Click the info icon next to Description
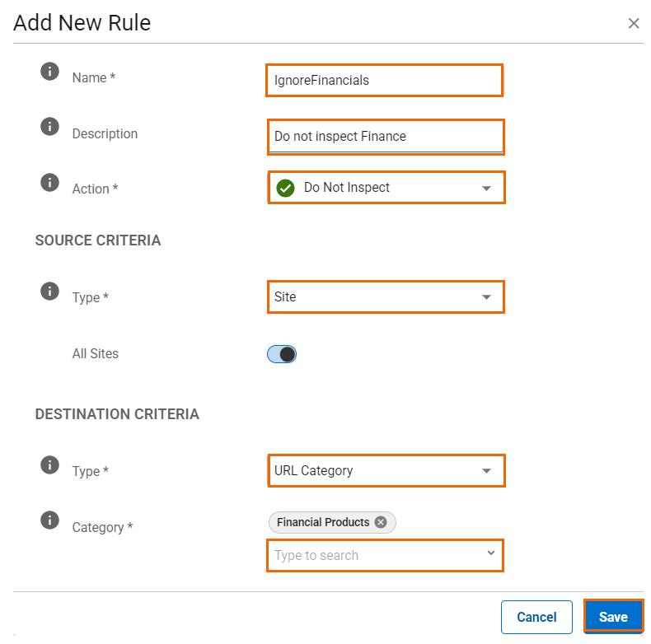The image size is (651, 644). [x=49, y=127]
